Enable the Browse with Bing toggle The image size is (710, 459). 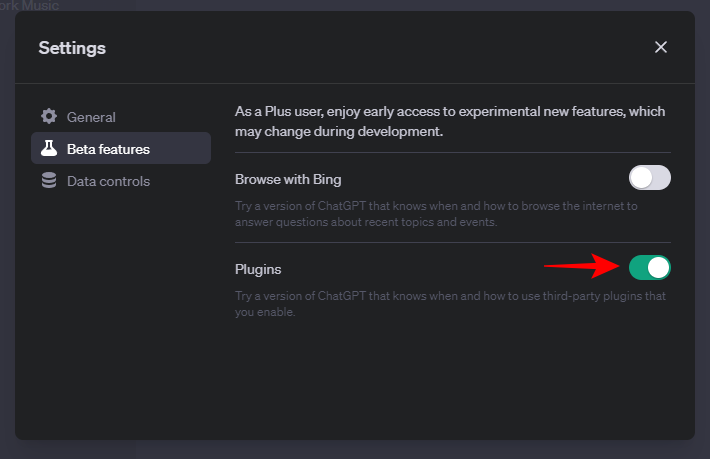(x=649, y=178)
